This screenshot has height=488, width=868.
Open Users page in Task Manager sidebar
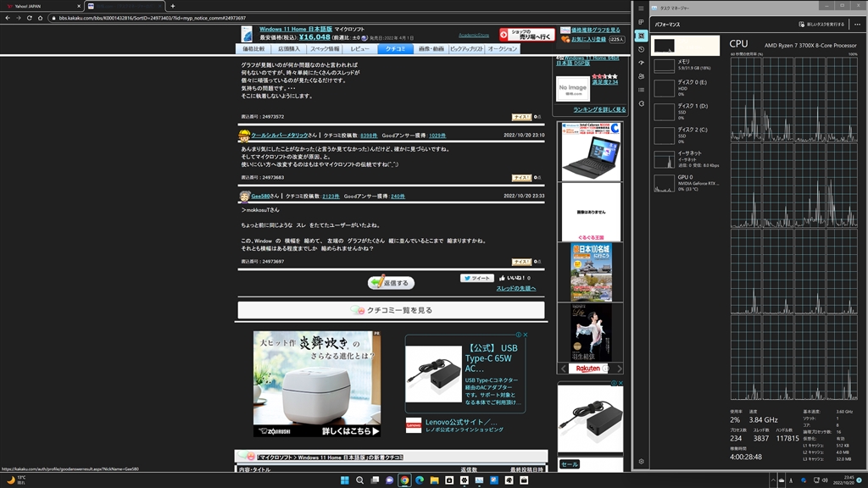[641, 76]
